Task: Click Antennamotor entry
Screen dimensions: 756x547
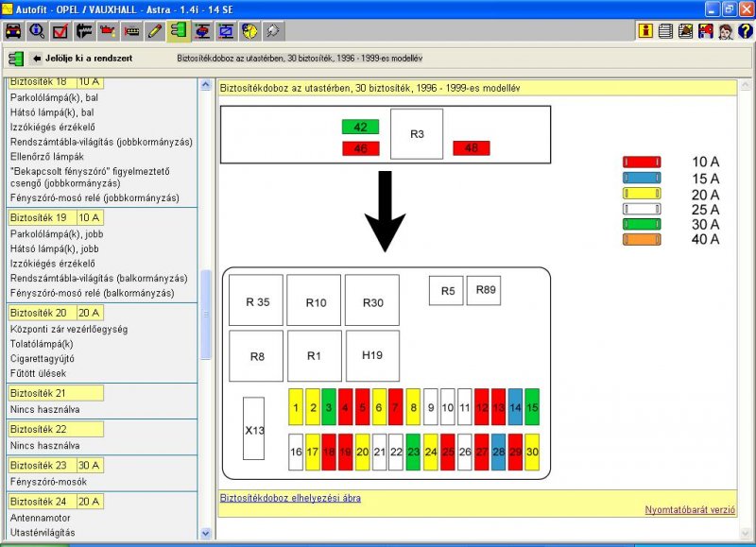Action: pyautogui.click(x=41, y=518)
